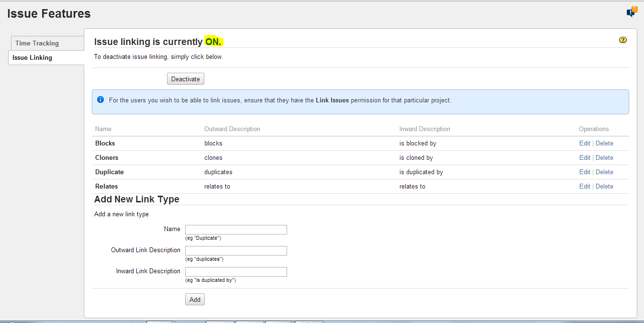Viewport: 644px width, 323px height.
Task: Open the feedback notification icon
Action: pos(632,12)
